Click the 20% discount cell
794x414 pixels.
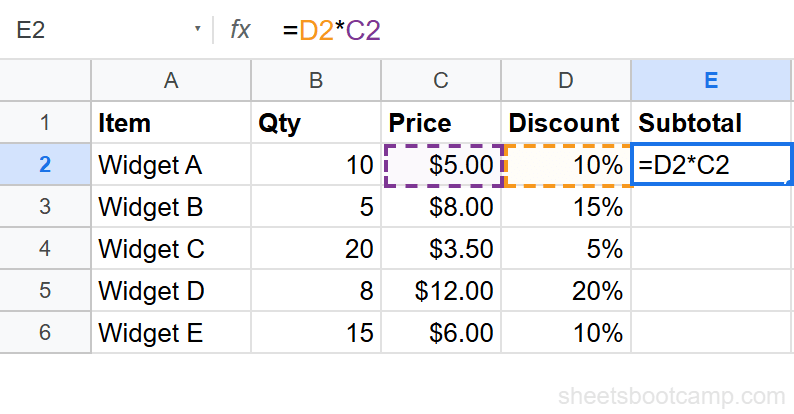click(566, 291)
